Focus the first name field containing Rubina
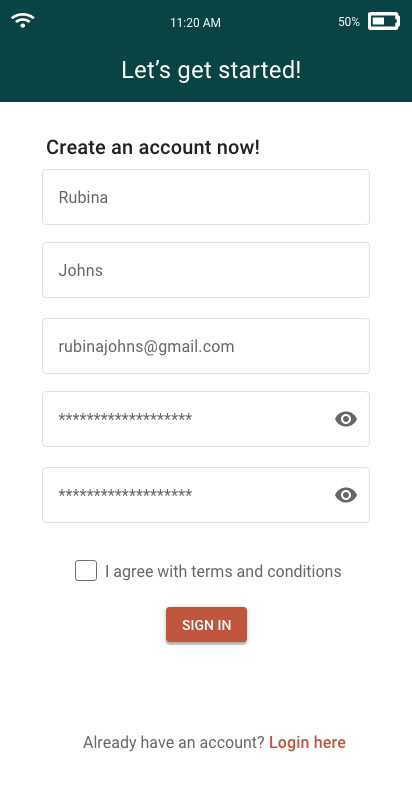The width and height of the screenshot is (412, 796). point(206,197)
